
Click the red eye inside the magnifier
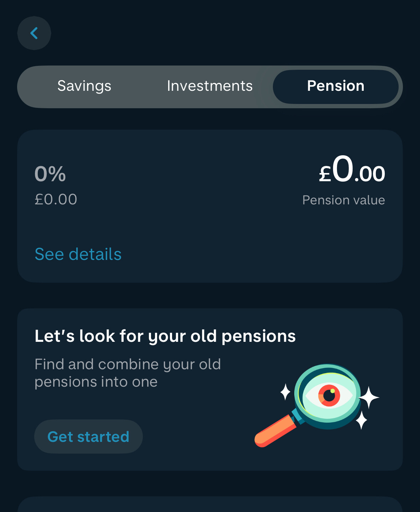pos(329,395)
